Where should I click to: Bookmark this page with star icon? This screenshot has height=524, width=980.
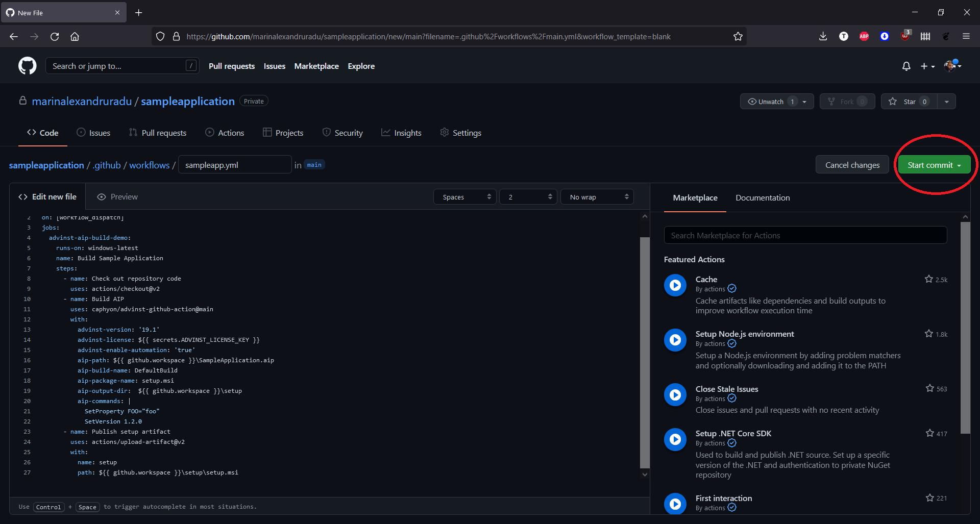point(738,37)
